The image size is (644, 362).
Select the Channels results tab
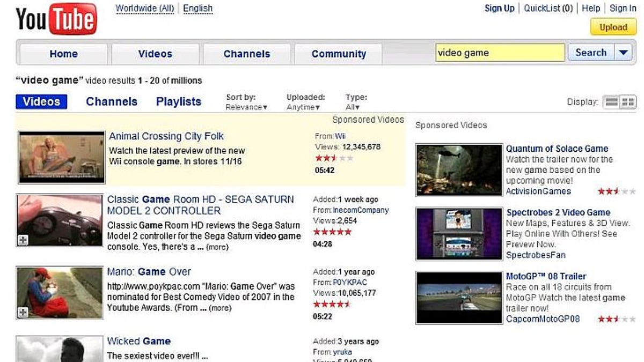pyautogui.click(x=112, y=102)
